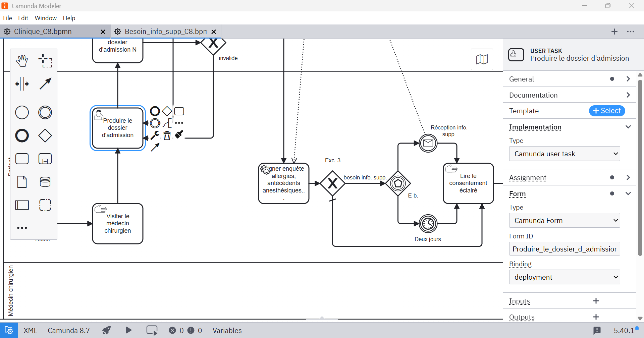This screenshot has height=338, width=644.
Task: Activate the global connect arrow tool
Action: 45,84
